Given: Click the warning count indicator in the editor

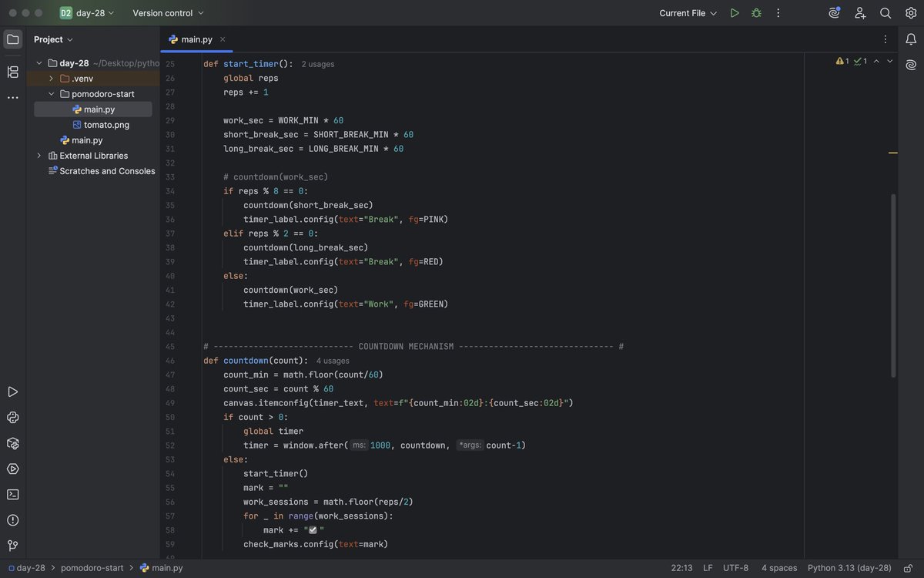Looking at the screenshot, I should tap(842, 61).
